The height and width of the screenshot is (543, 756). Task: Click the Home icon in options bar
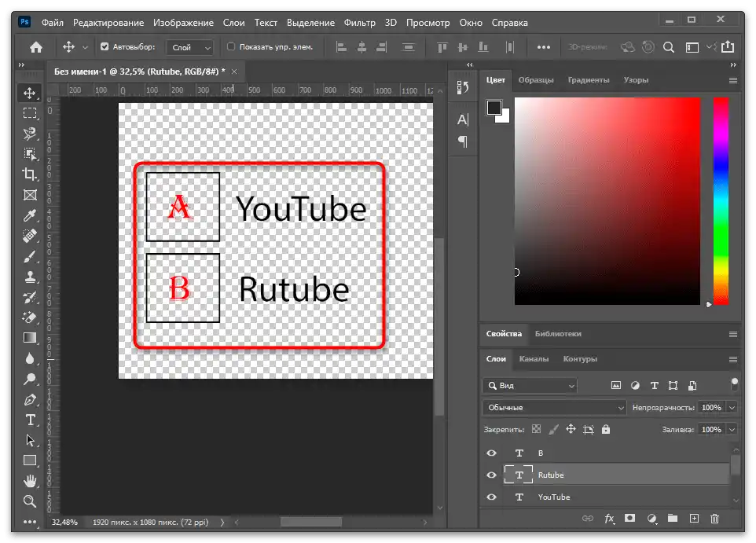(36, 47)
